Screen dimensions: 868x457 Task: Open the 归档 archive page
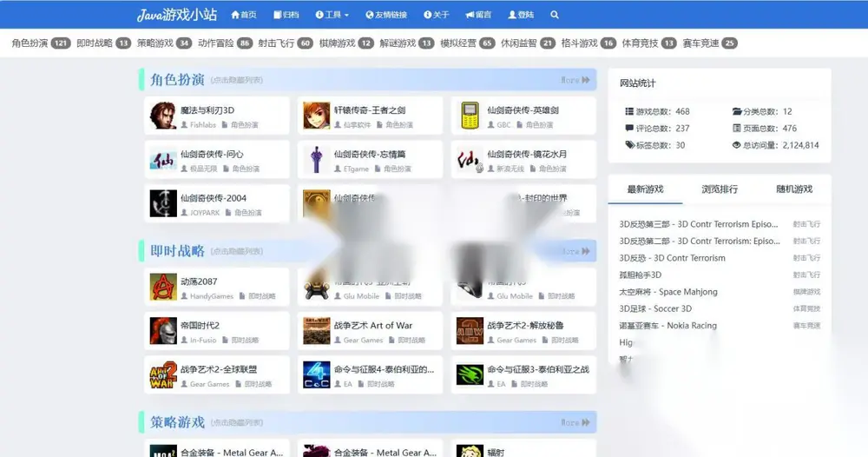point(286,15)
